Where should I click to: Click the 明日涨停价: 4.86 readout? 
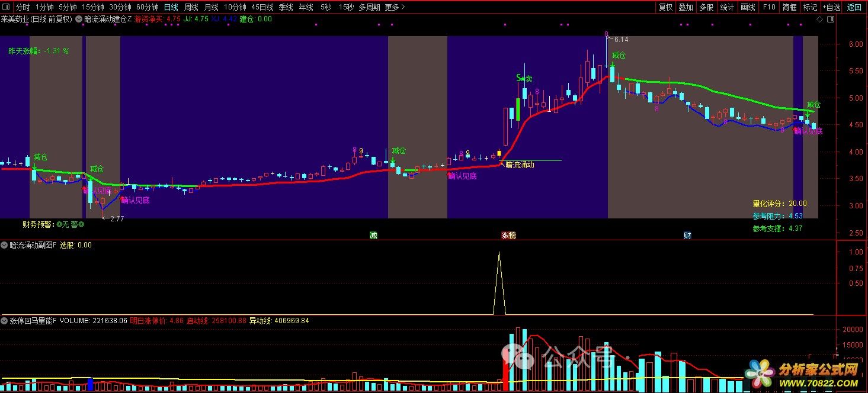tap(157, 321)
